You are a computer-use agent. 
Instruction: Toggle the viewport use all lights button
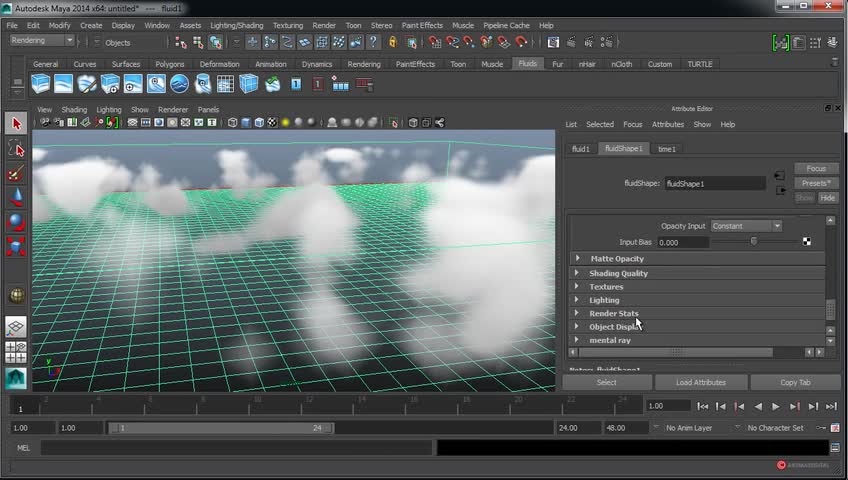pyautogui.click(x=286, y=123)
